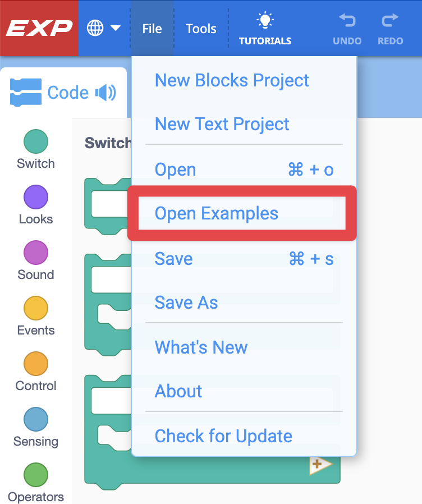Screen dimensions: 422x504
Task: Select the Control block category
Action: point(35,371)
